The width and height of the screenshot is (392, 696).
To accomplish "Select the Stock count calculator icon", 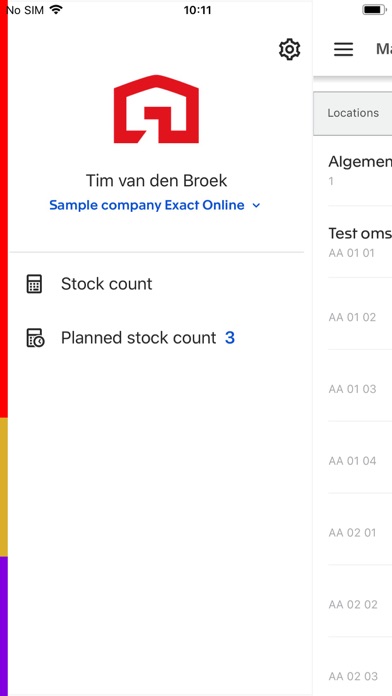I will tap(34, 284).
